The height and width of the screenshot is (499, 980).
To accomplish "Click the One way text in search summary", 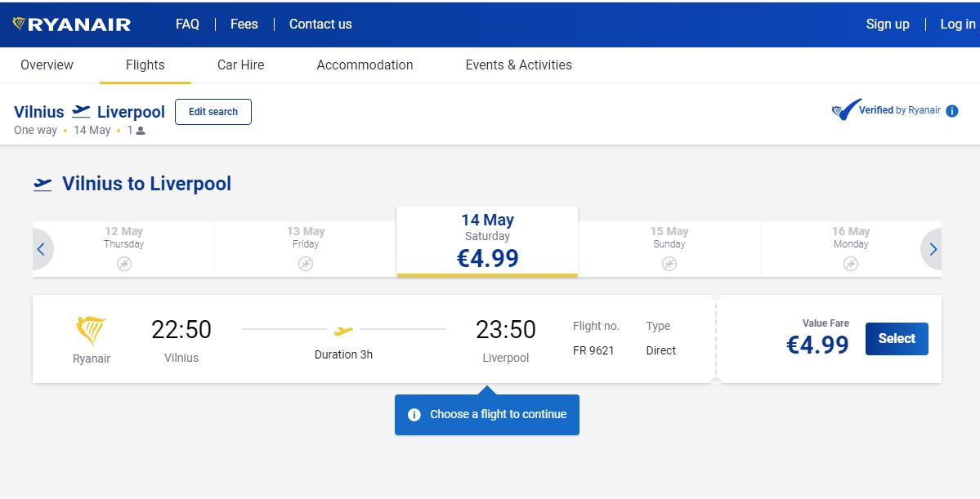I will (x=36, y=130).
